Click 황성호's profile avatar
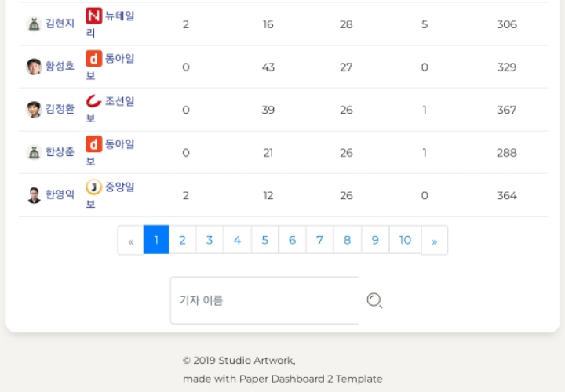 (34, 67)
